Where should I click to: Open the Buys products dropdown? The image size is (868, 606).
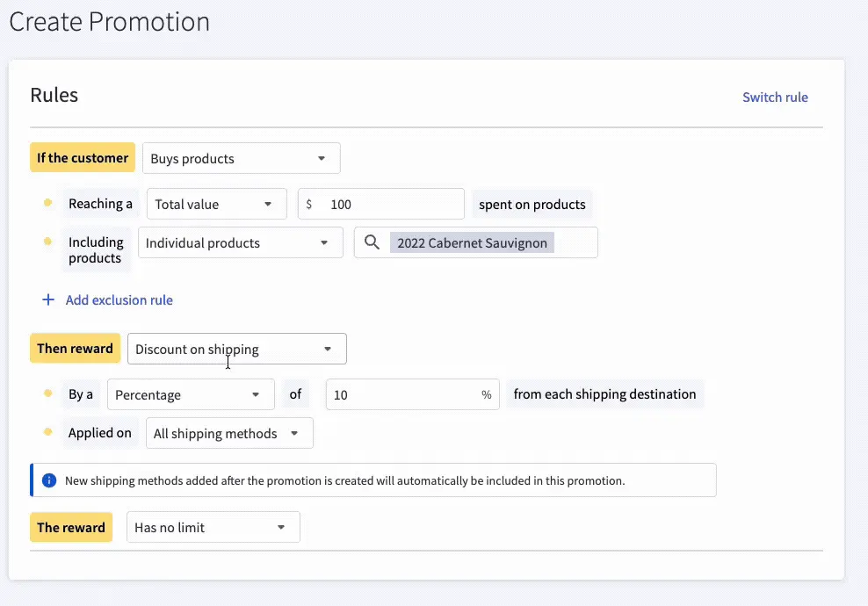point(240,158)
